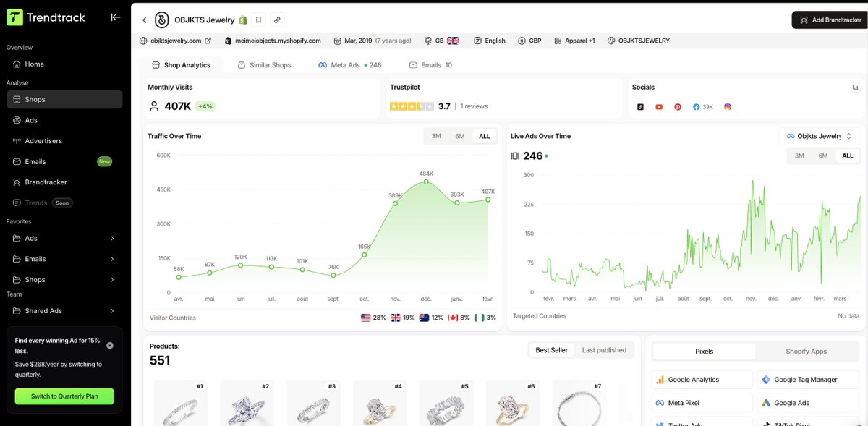Click the Monthly Visits person icon
This screenshot has height=426, width=868.
pyautogui.click(x=154, y=106)
